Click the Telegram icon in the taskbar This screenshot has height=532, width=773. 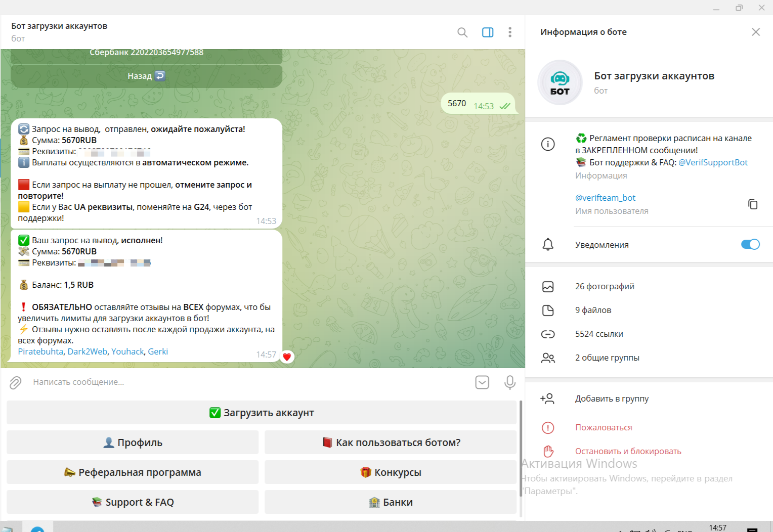pos(37,529)
